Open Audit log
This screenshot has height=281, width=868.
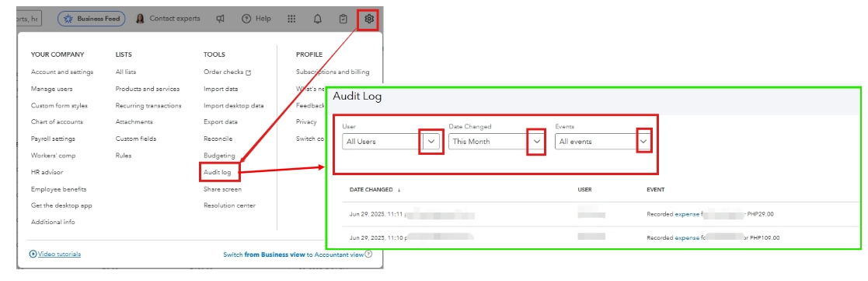tap(218, 172)
